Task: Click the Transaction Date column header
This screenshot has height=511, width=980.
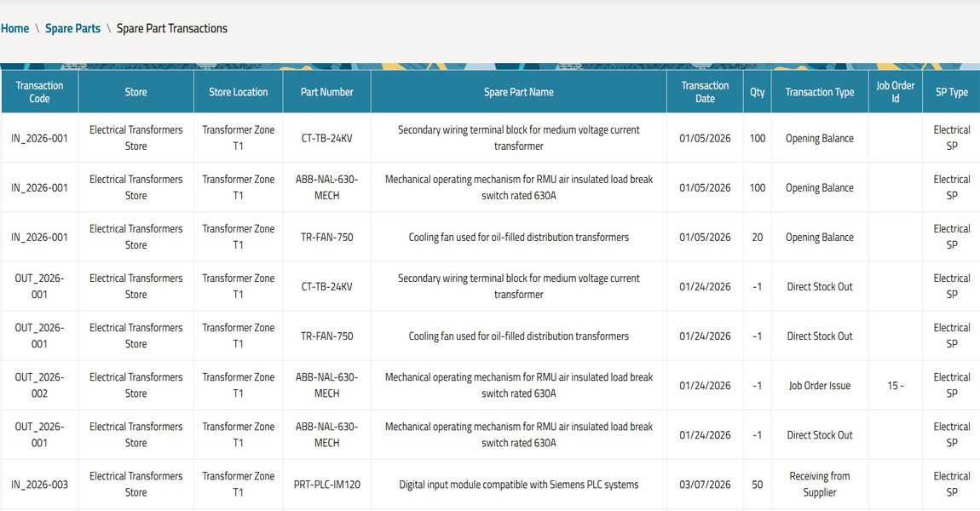Action: (705, 92)
